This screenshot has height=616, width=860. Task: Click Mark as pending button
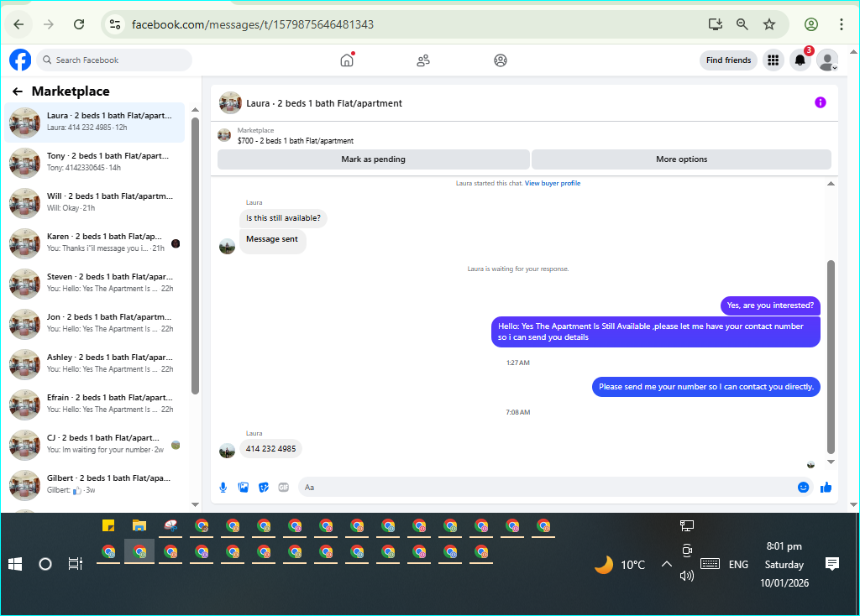point(374,159)
